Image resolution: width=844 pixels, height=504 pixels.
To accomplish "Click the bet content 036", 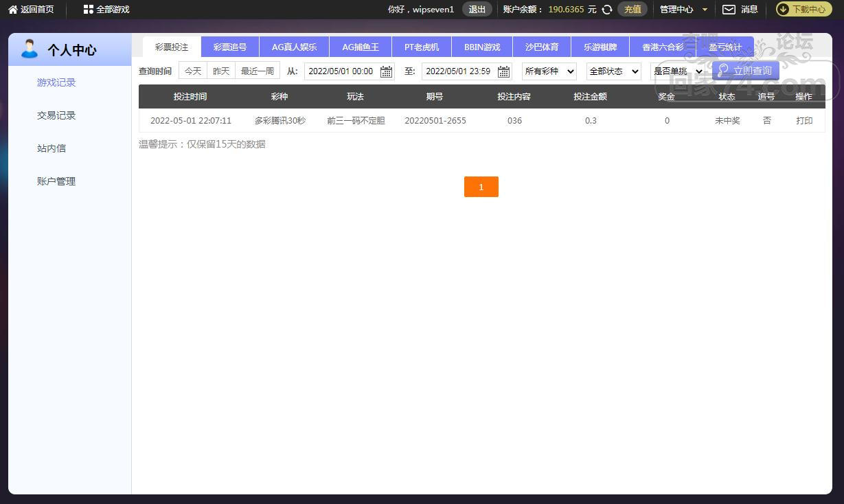I will click(514, 120).
